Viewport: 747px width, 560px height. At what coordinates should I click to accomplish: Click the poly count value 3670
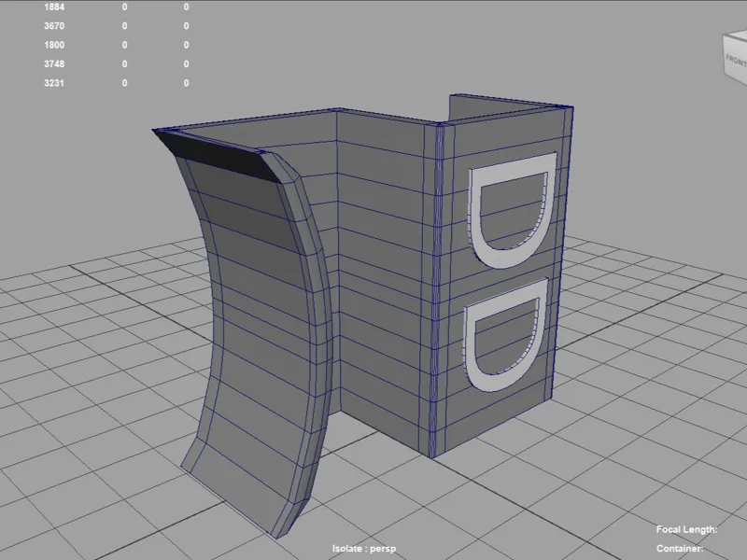click(x=54, y=26)
